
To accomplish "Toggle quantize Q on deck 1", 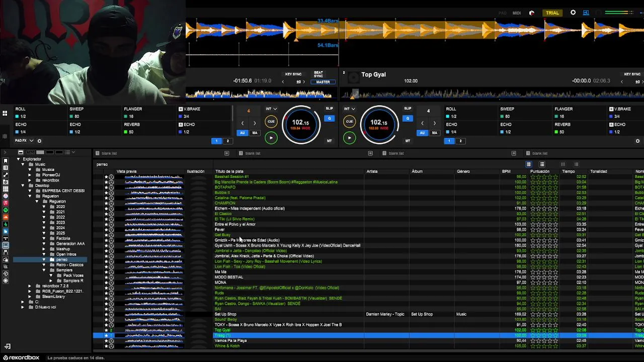I will 329,119.
